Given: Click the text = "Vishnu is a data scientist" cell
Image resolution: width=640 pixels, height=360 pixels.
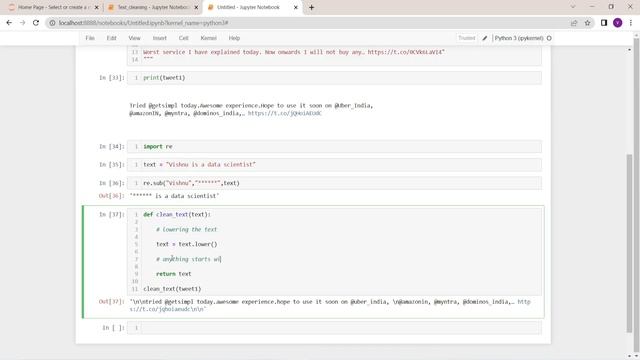Looking at the screenshot, I should [x=334, y=164].
